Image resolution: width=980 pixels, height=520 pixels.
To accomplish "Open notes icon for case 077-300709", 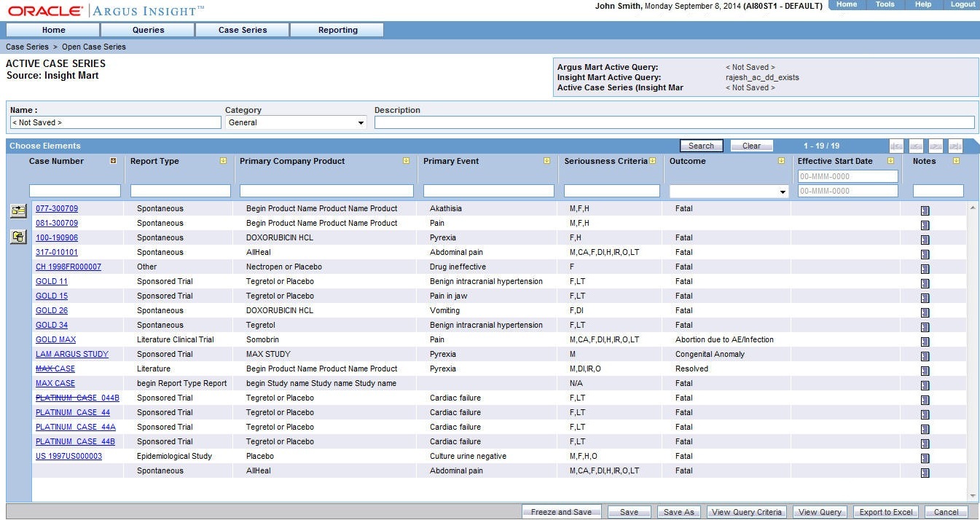I will [x=925, y=210].
